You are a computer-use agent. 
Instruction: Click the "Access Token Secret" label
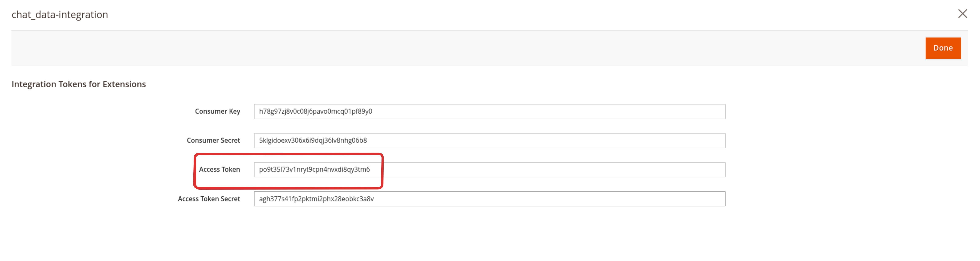pyautogui.click(x=209, y=199)
